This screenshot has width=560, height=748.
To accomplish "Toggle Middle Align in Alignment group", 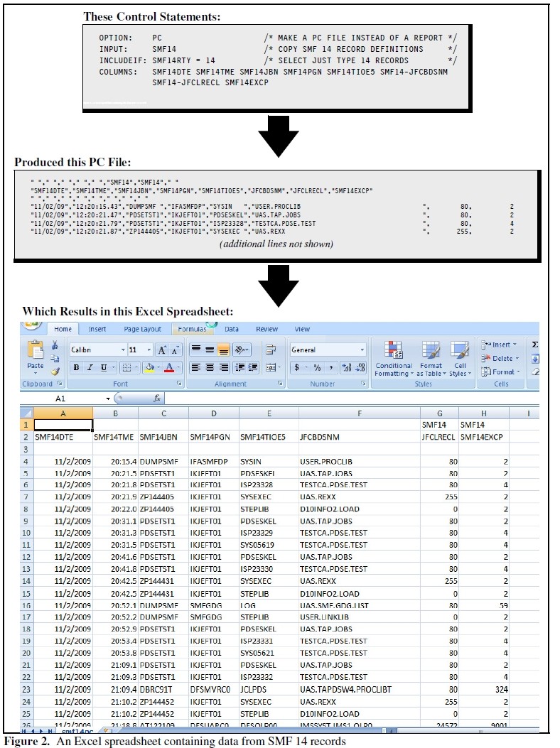I will click(x=210, y=349).
